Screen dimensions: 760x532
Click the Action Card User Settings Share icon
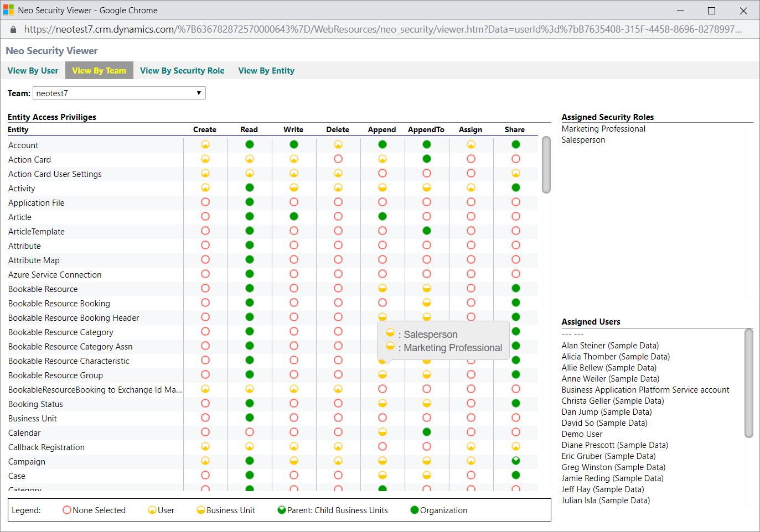[x=516, y=173]
